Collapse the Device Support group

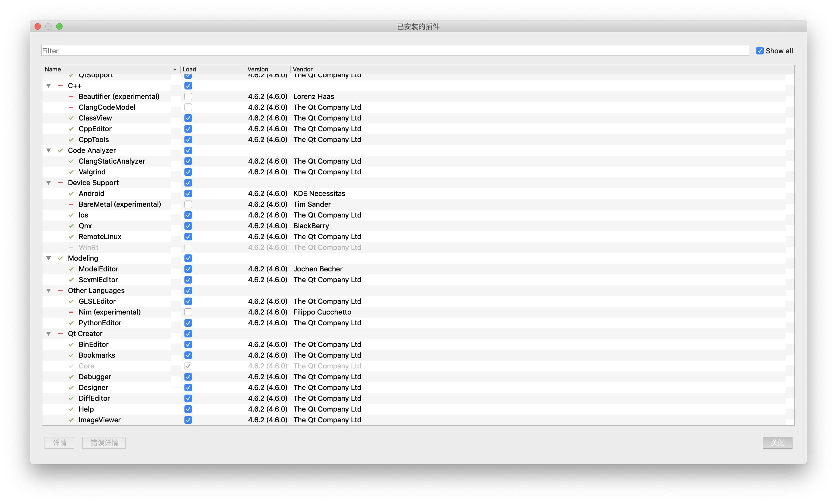click(49, 183)
